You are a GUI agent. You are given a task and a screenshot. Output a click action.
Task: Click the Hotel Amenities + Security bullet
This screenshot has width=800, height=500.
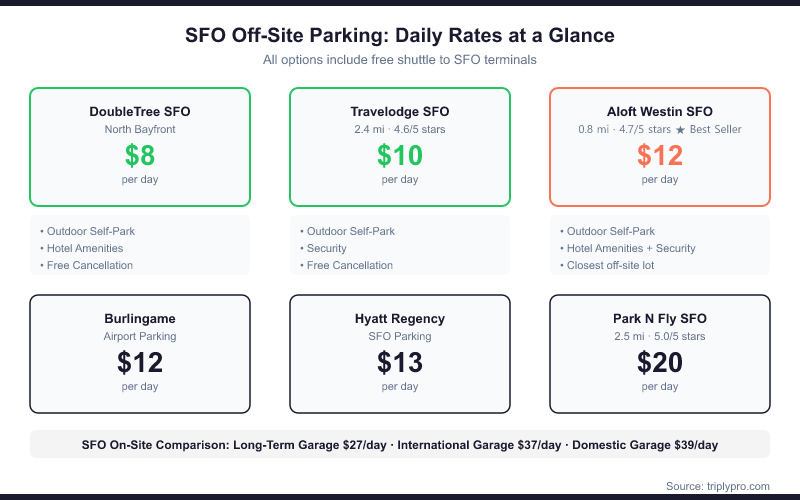click(628, 248)
